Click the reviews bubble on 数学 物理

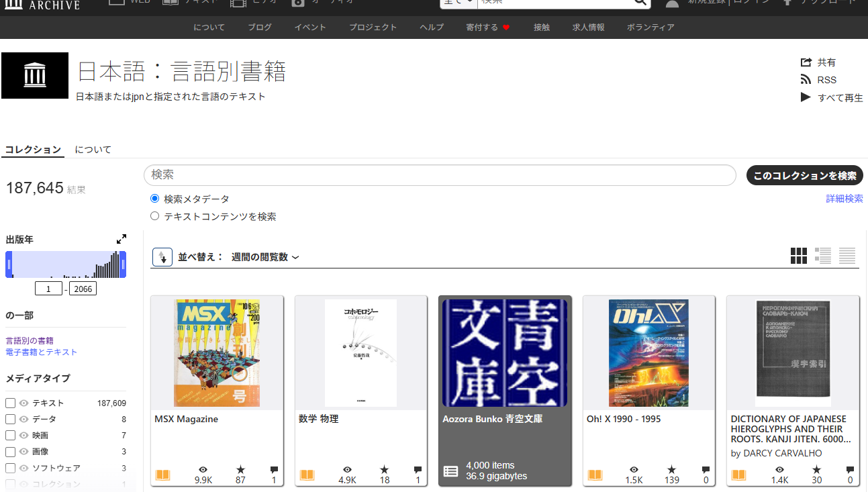coord(418,470)
